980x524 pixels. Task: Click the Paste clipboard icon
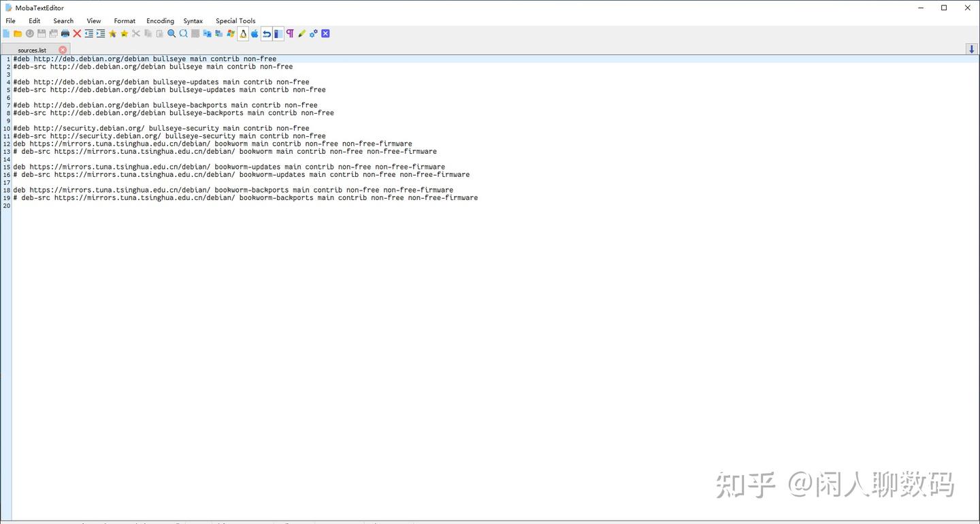pos(159,33)
